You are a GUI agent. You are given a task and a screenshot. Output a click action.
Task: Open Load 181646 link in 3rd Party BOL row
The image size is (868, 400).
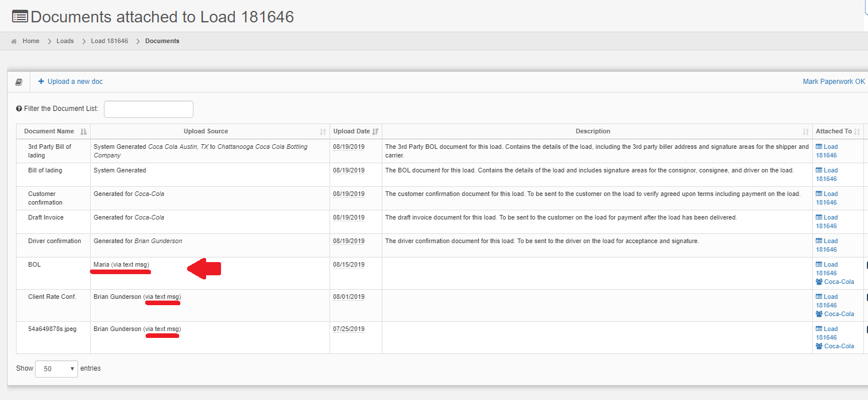pos(827,151)
